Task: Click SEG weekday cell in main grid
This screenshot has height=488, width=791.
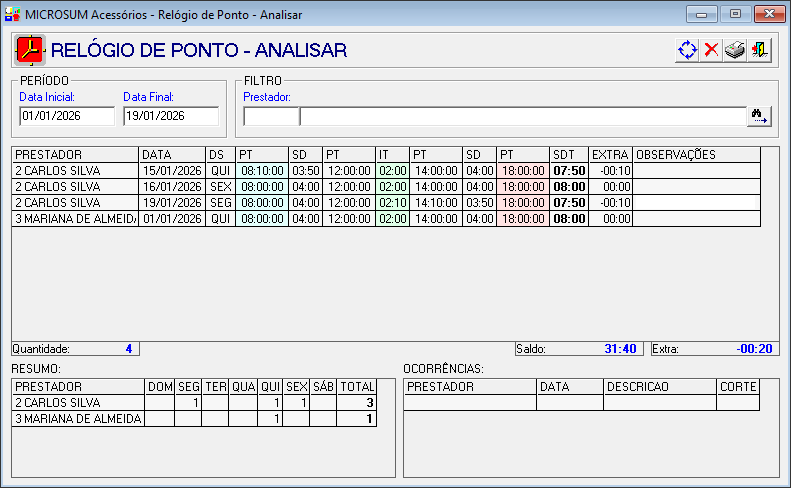Action: [220, 203]
